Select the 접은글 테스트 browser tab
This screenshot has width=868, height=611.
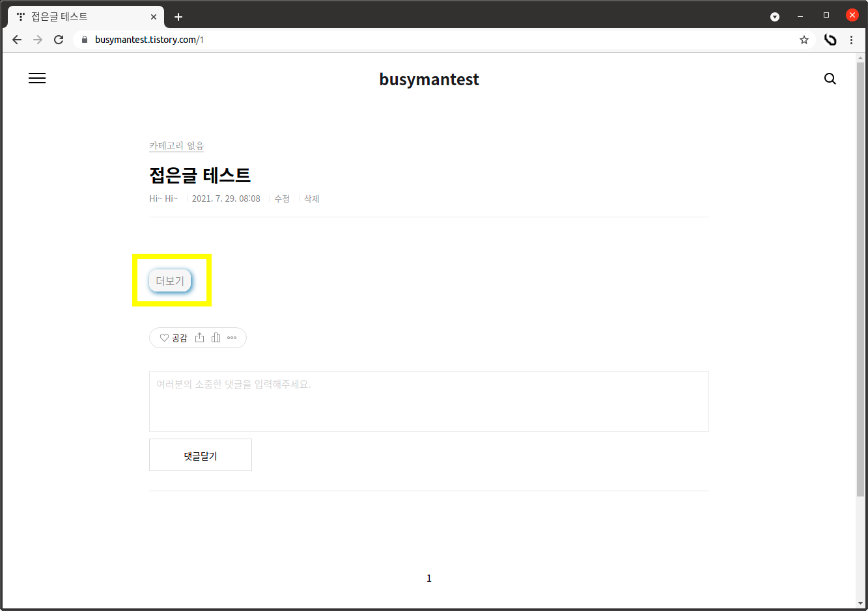[85, 17]
